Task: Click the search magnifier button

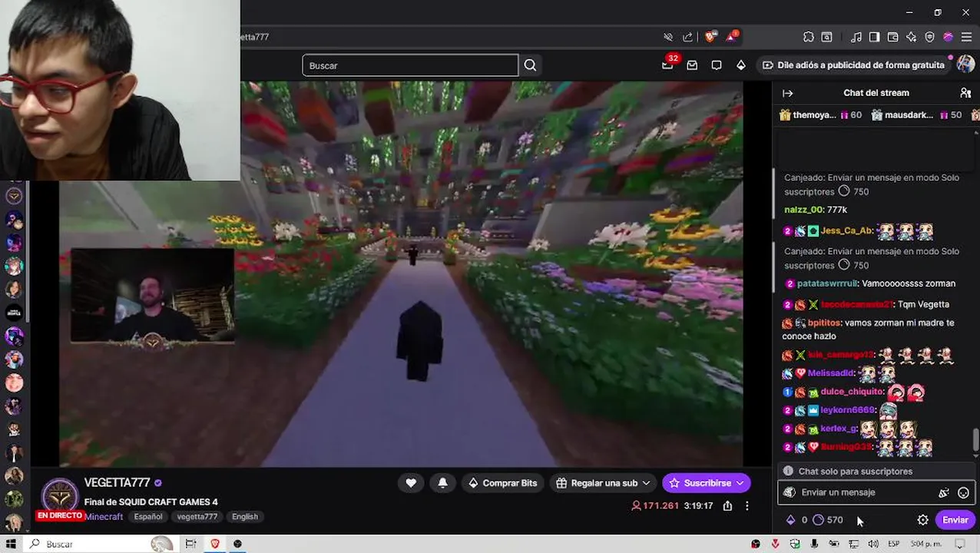Action: [530, 65]
